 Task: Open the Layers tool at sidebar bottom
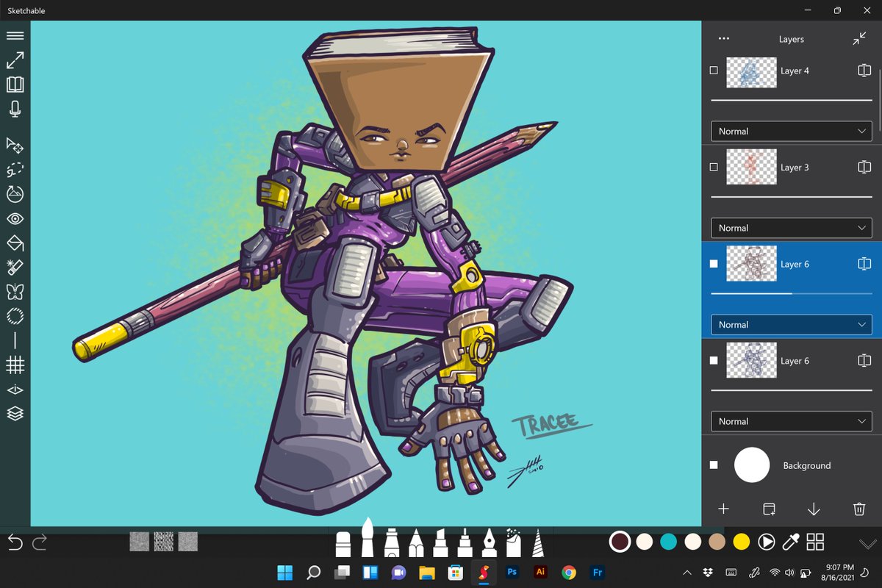point(15,414)
